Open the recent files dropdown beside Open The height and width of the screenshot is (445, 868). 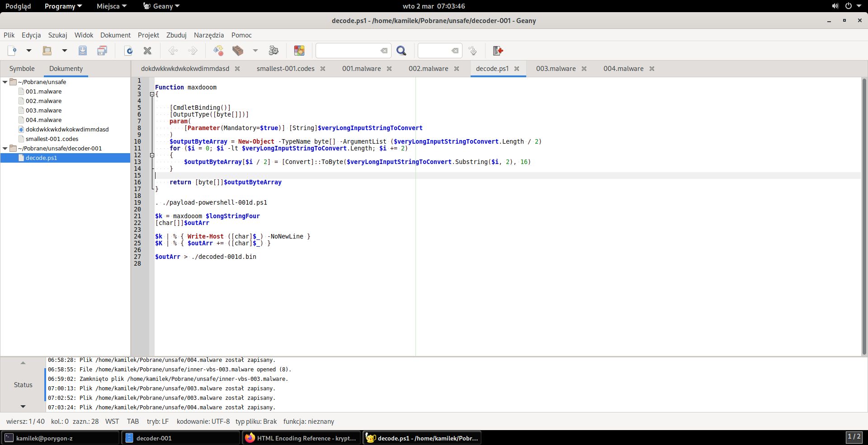click(64, 51)
